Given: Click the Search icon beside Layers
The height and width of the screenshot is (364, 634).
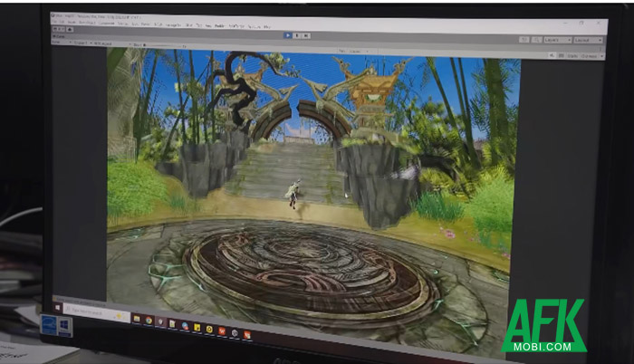Looking at the screenshot, I should [536, 40].
